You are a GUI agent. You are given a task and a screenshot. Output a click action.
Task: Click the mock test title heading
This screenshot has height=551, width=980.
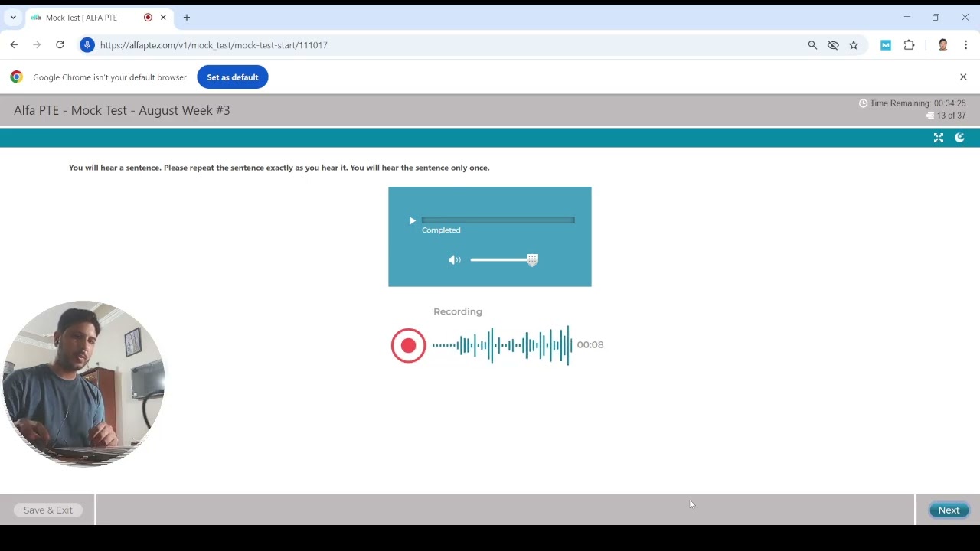click(122, 110)
